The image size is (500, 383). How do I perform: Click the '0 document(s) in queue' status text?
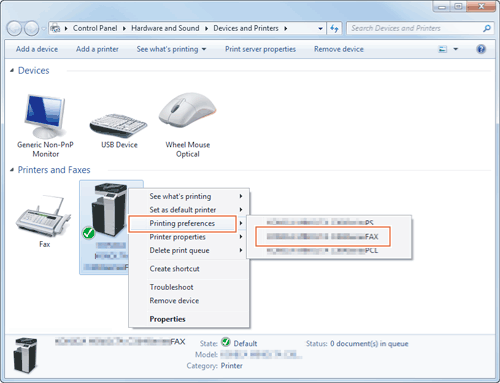pyautogui.click(x=369, y=344)
